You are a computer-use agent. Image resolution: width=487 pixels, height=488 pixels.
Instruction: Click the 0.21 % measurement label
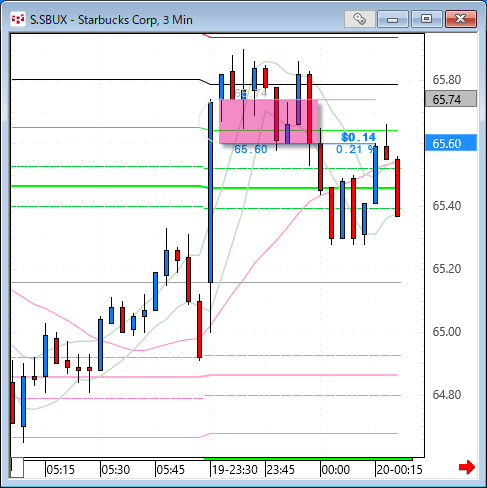pos(355,149)
